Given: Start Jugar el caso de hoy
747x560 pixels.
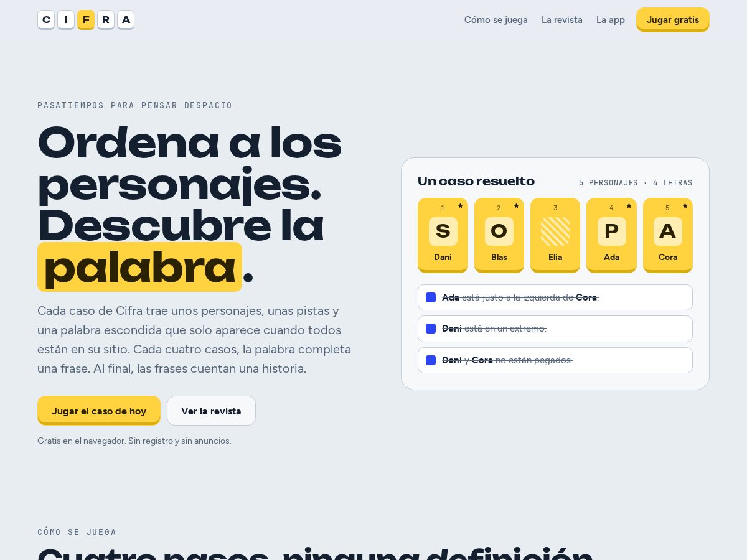Looking at the screenshot, I should (x=99, y=411).
